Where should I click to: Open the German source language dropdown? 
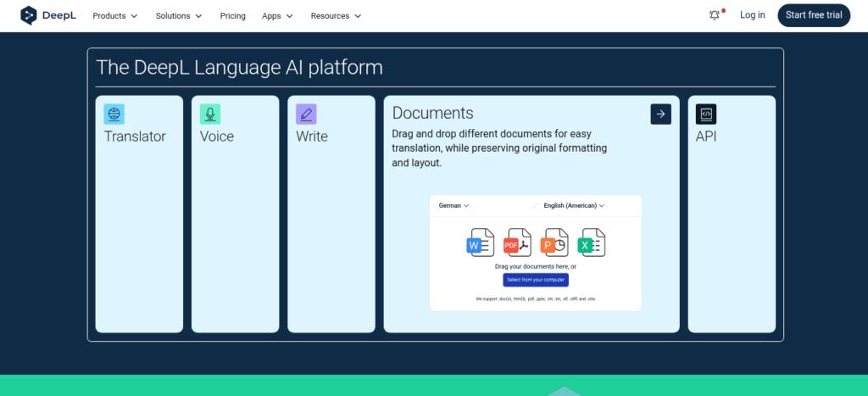tap(454, 205)
